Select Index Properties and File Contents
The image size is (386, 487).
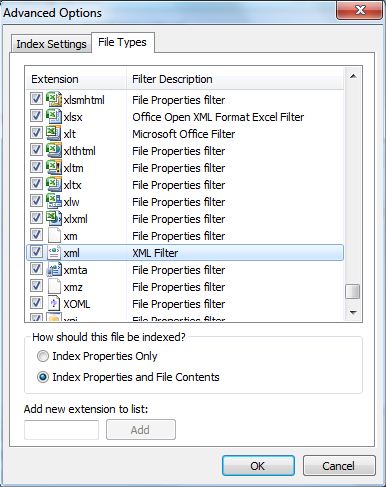tap(43, 377)
